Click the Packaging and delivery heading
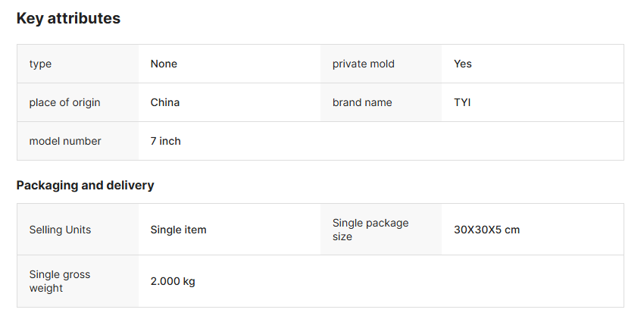 85,186
